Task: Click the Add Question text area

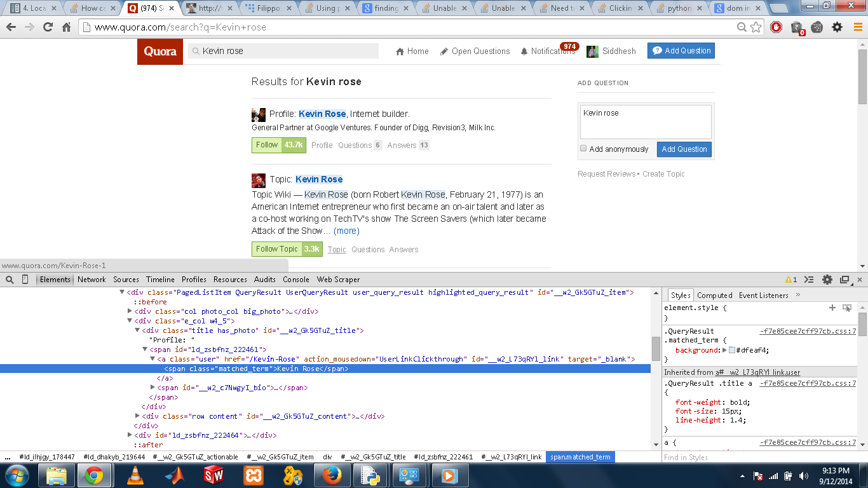Action: click(x=645, y=121)
